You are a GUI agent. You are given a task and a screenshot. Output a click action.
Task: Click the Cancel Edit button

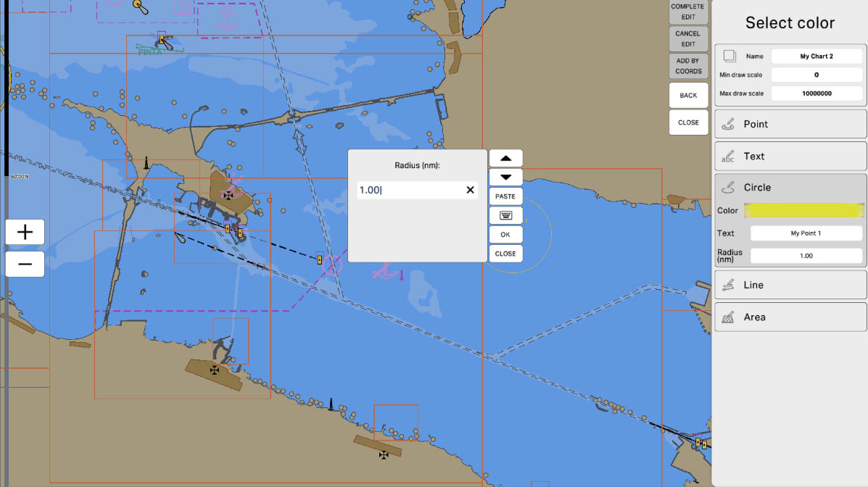688,38
